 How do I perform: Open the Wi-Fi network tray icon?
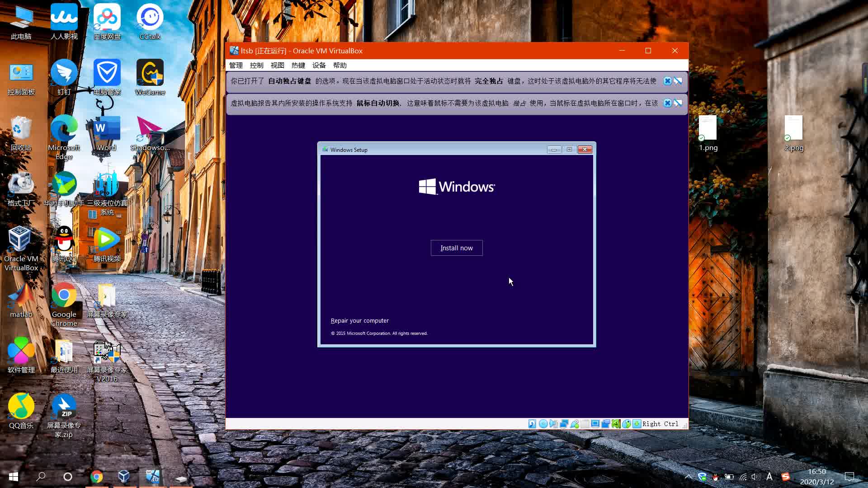tap(743, 476)
